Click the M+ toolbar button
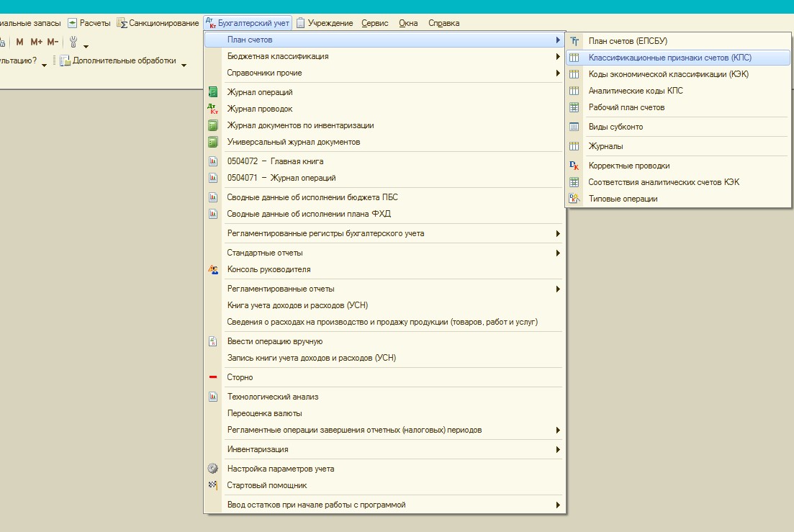This screenshot has height=532, width=794. 36,42
